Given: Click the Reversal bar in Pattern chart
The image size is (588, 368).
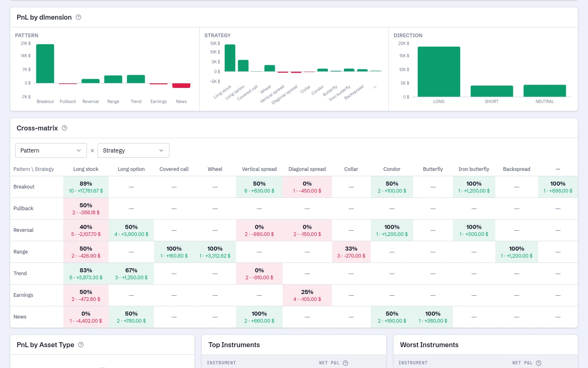Looking at the screenshot, I should click(91, 81).
